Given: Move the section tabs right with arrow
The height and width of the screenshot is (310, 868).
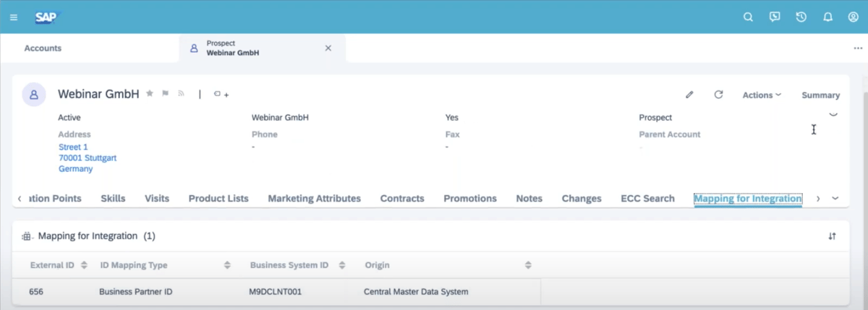Looking at the screenshot, I should coord(818,199).
